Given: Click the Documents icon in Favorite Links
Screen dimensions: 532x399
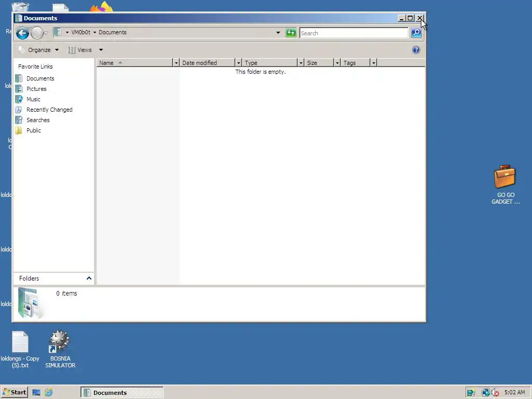Looking at the screenshot, I should click(19, 78).
